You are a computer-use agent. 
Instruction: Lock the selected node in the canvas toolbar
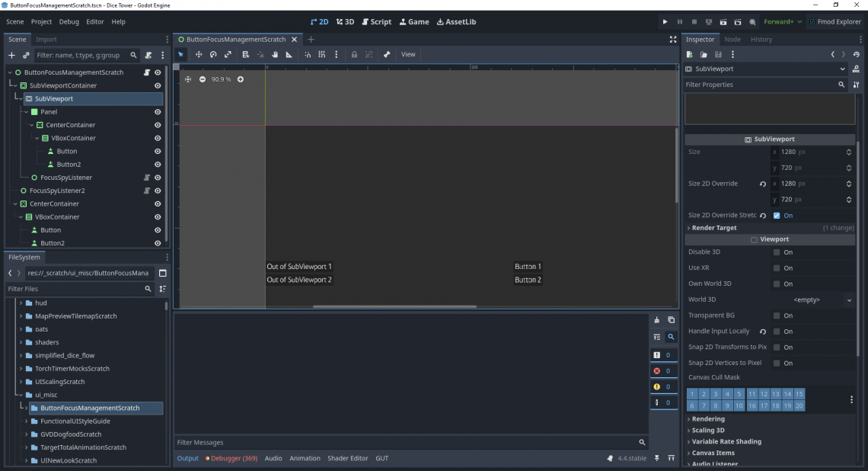(355, 54)
